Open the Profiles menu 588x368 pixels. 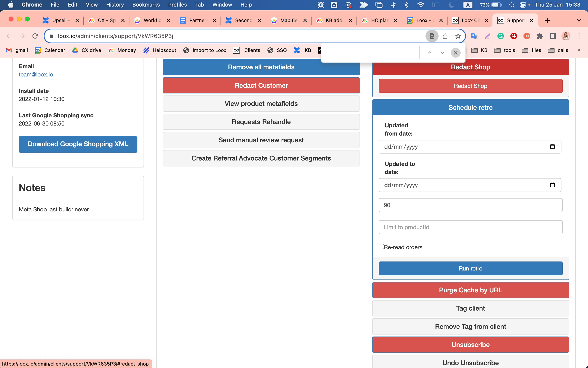177,5
